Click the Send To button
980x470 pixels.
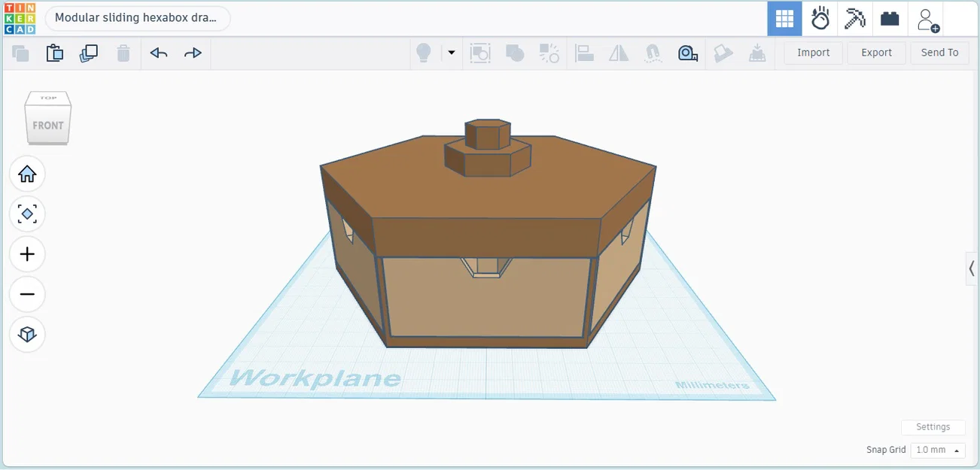click(x=939, y=53)
